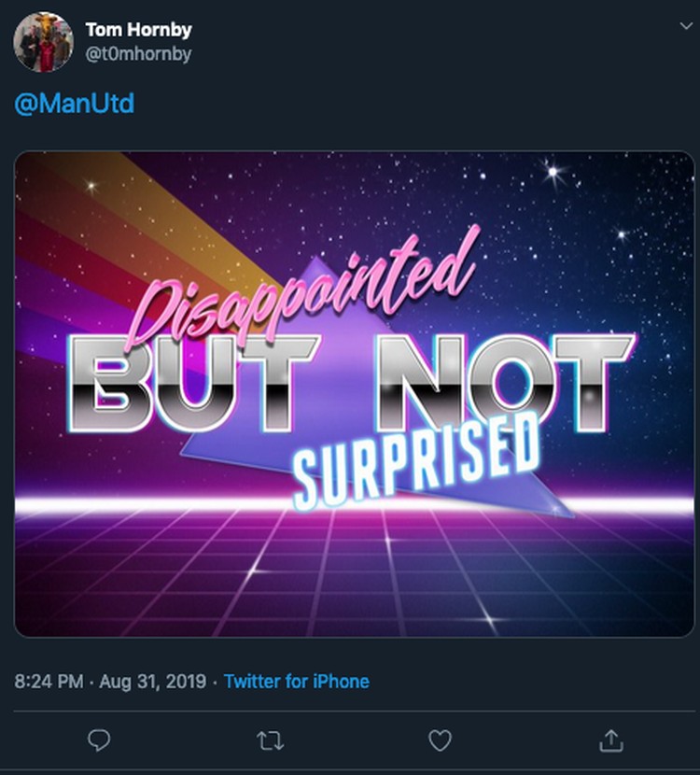The width and height of the screenshot is (700, 775).
Task: Open the share tweet icon
Action: pos(611,740)
